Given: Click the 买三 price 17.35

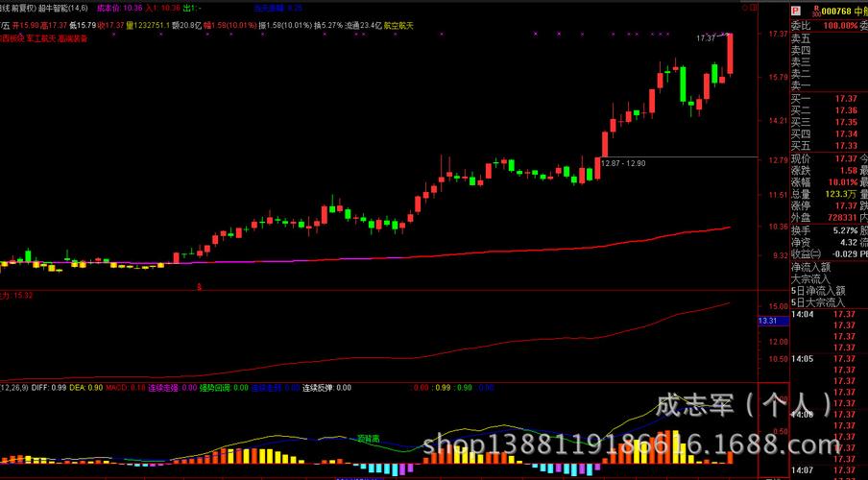Looking at the screenshot, I should click(x=846, y=122).
